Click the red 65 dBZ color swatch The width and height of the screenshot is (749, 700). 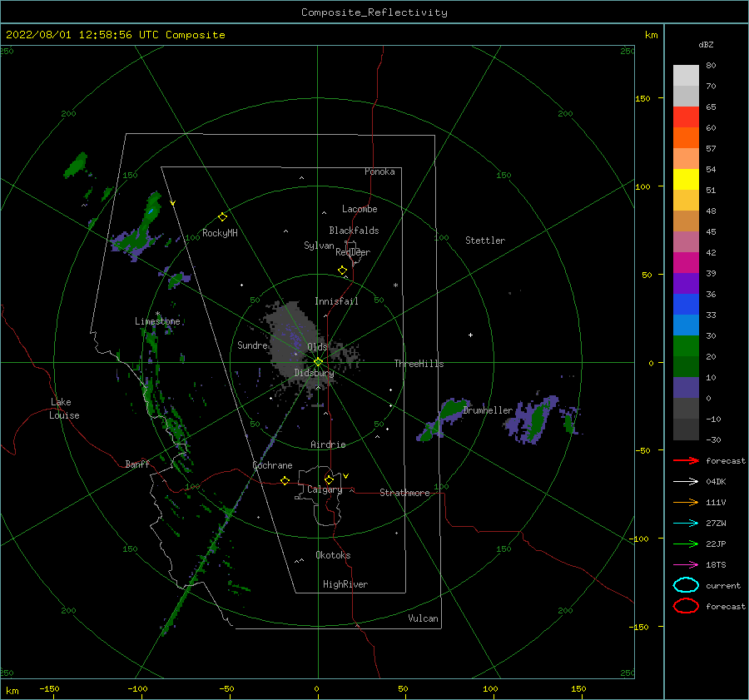tap(686, 117)
